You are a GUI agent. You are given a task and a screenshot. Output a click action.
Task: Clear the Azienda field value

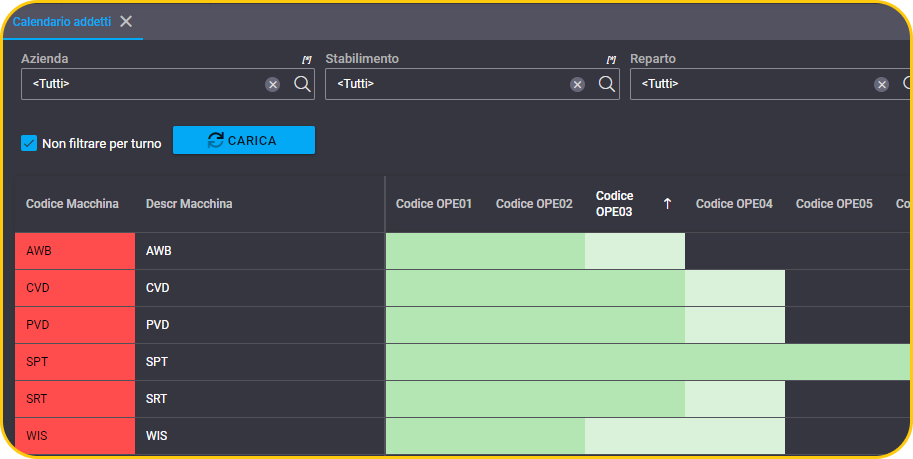273,84
